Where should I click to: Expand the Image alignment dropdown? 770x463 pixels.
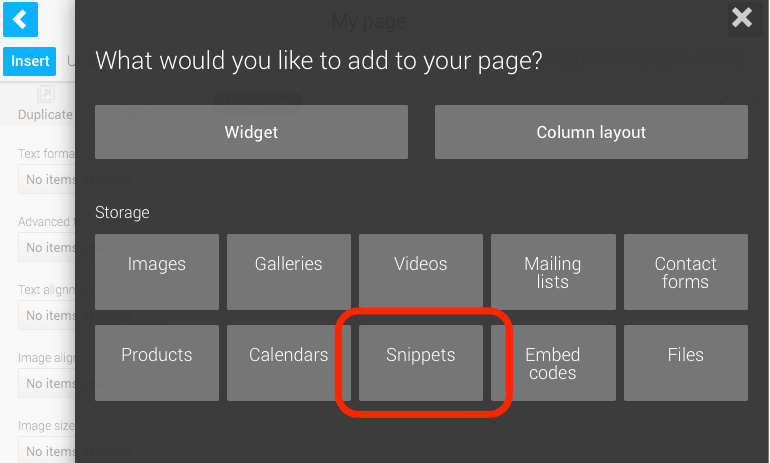click(x=47, y=383)
